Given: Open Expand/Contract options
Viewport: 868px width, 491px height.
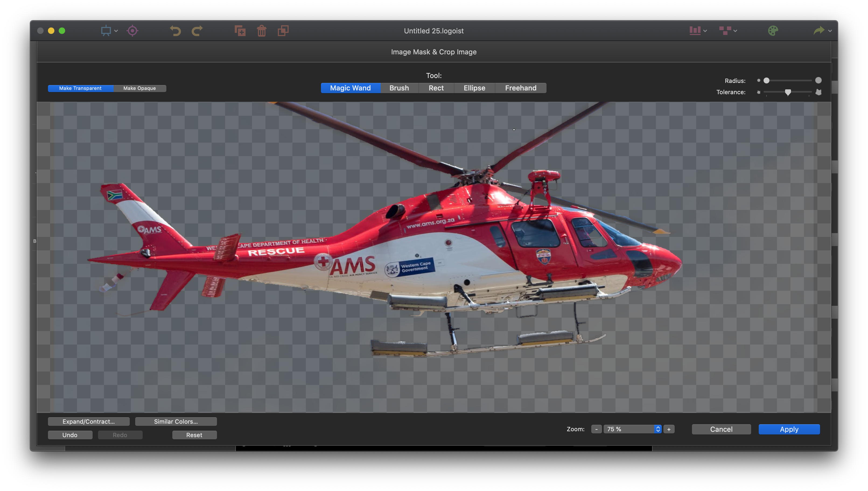Looking at the screenshot, I should 89,422.
